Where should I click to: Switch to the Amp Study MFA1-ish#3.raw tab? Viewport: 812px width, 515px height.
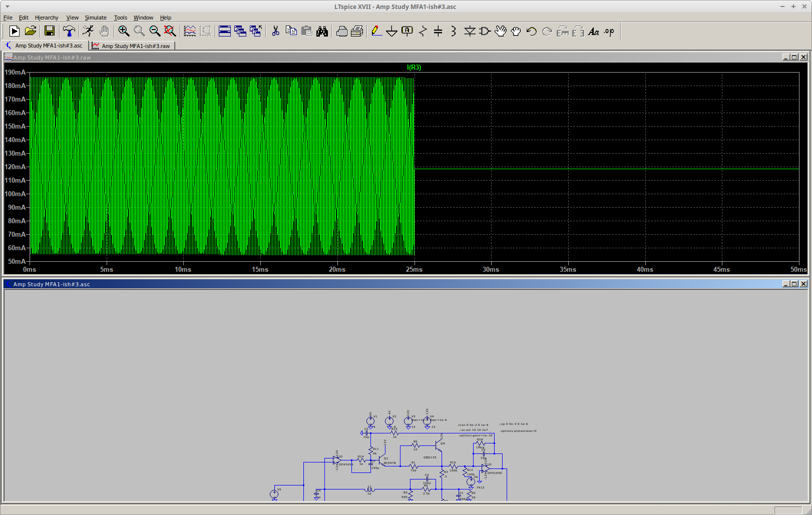(x=132, y=46)
